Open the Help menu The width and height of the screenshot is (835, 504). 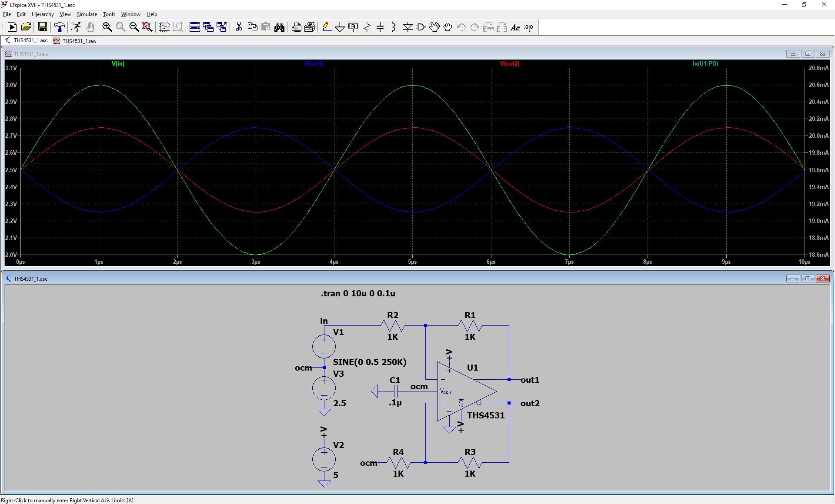click(x=152, y=14)
